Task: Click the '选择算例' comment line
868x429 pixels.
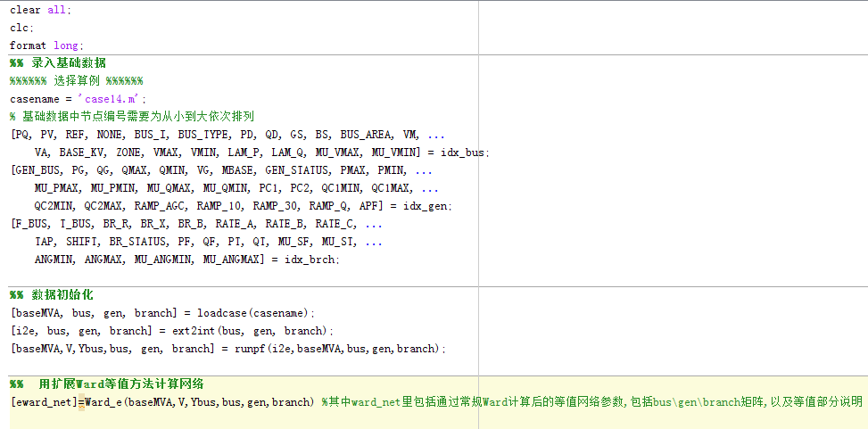Action: tap(77, 81)
